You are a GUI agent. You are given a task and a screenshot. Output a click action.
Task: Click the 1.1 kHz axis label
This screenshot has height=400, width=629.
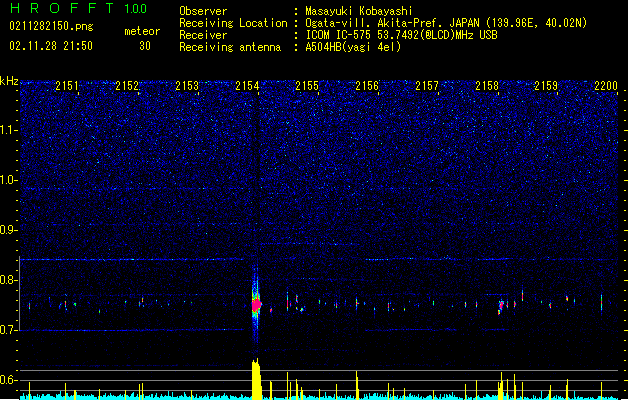point(9,130)
